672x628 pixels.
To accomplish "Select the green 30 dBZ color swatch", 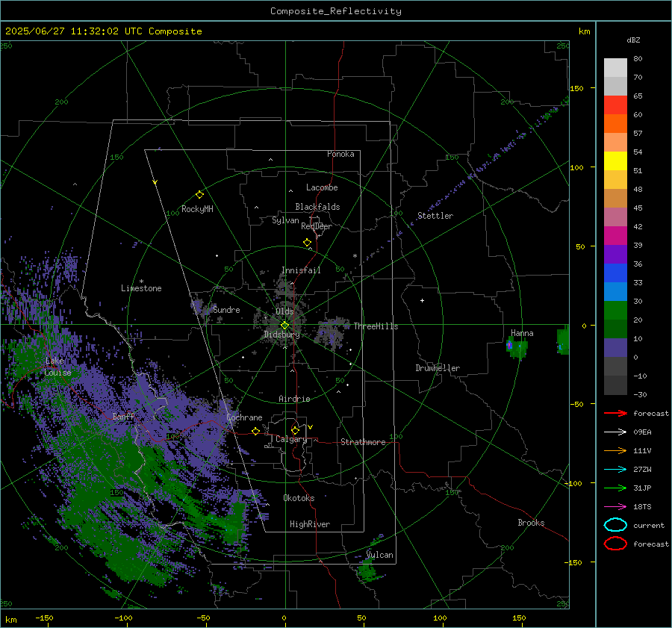I will (615, 311).
